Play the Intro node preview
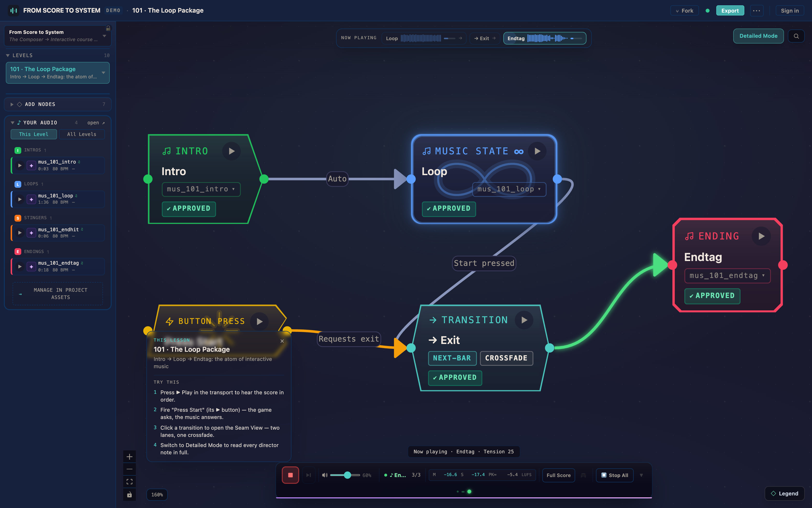The image size is (812, 508). 231,151
